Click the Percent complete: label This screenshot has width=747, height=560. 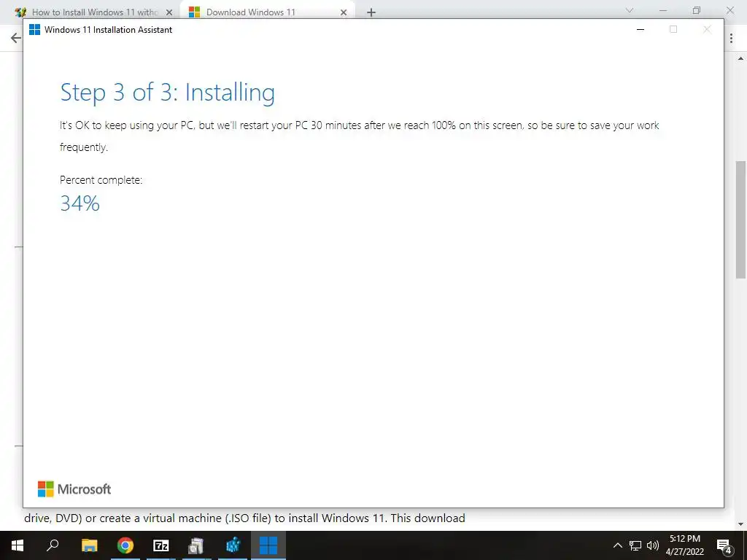click(101, 180)
